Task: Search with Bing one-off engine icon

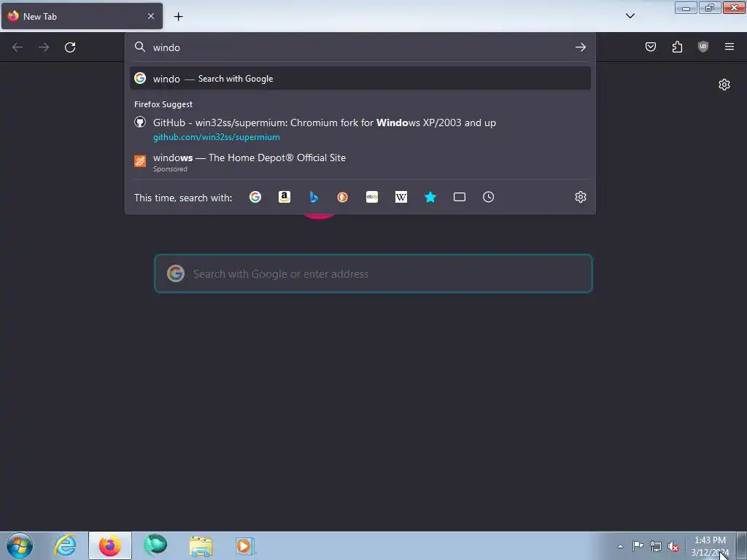Action: pos(314,197)
